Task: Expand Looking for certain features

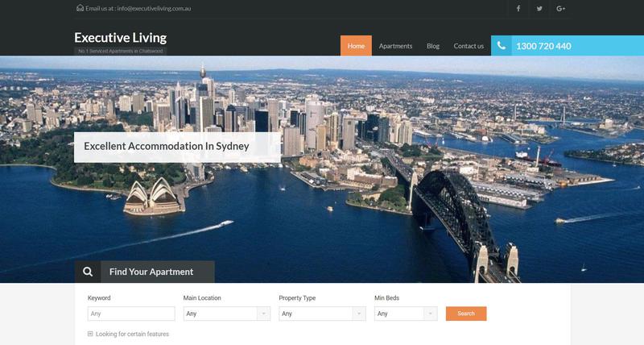Action: click(x=132, y=334)
